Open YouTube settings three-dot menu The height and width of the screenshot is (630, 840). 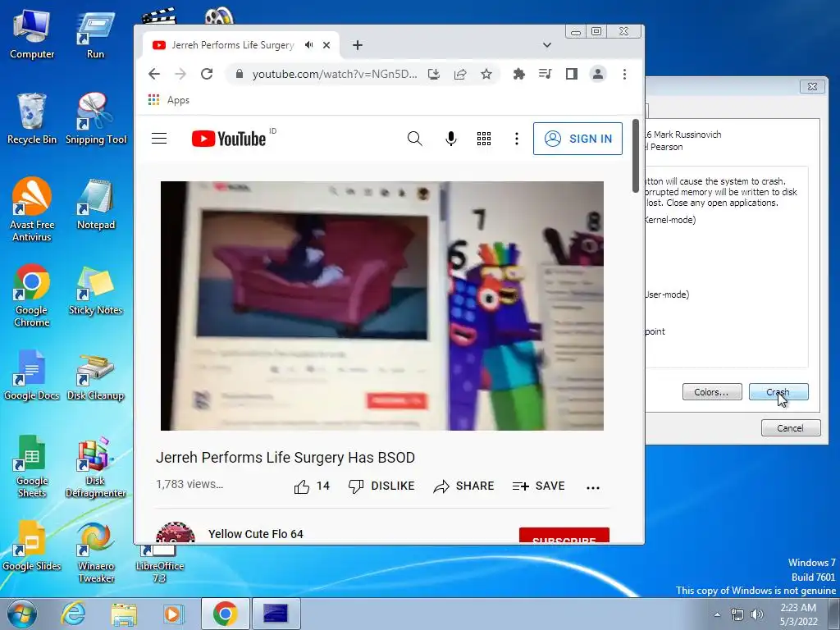point(517,139)
